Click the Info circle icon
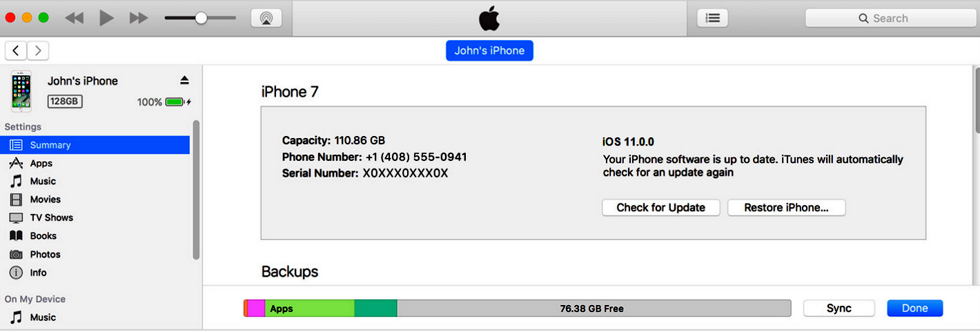This screenshot has width=980, height=332. (16, 273)
